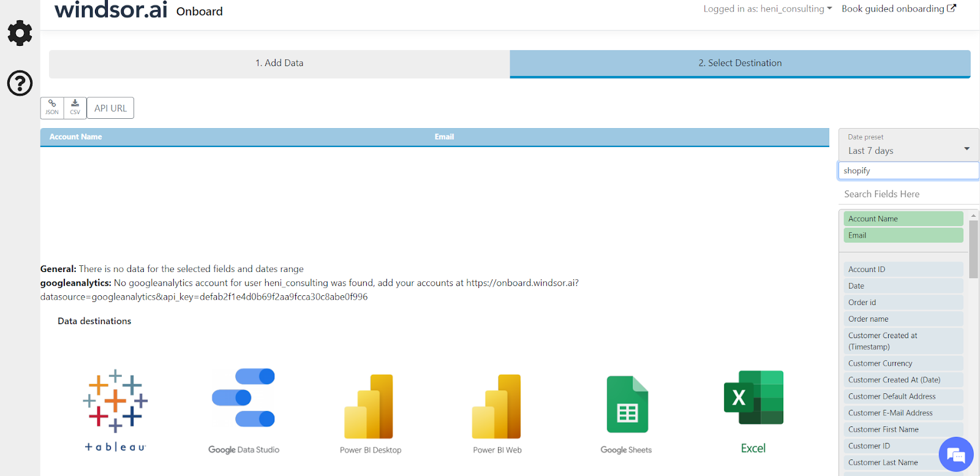Add the Customer First Name field

pos(903,429)
